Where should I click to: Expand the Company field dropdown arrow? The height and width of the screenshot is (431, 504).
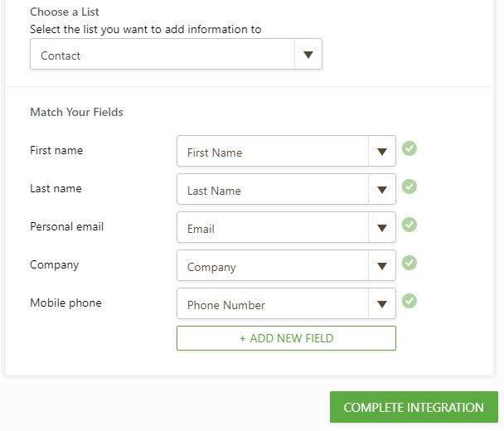(382, 266)
